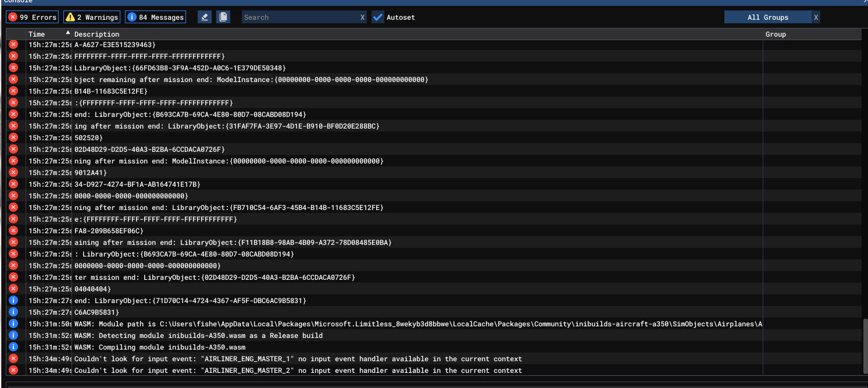Toggle the 99 Errors filter
This screenshot has height=388, width=868.
(x=33, y=17)
